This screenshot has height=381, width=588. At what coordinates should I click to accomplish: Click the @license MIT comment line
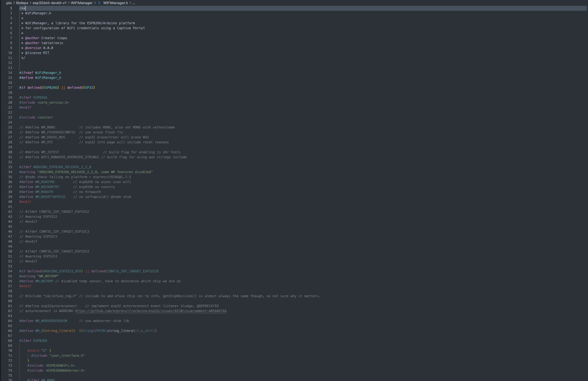tap(37, 53)
